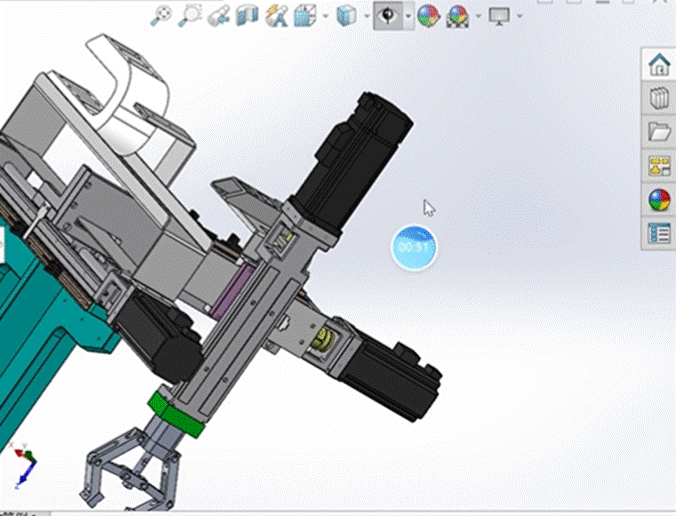
Task: Toggle Hide/Show Items eye button
Action: [388, 16]
